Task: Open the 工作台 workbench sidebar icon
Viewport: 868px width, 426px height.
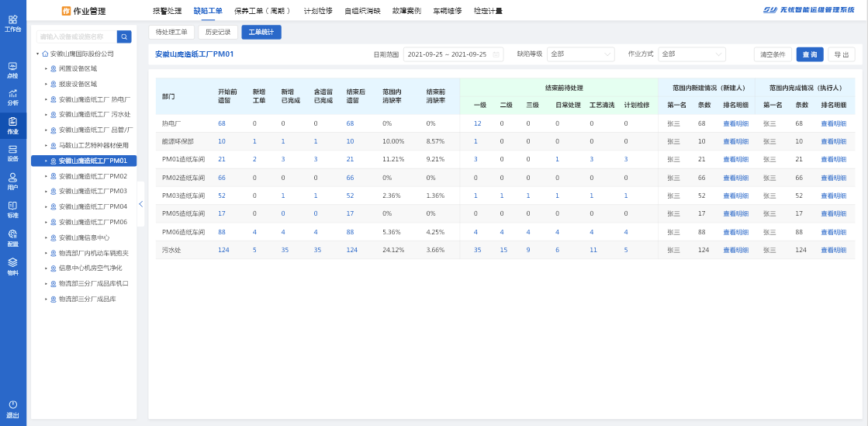Action: pyautogui.click(x=12, y=23)
